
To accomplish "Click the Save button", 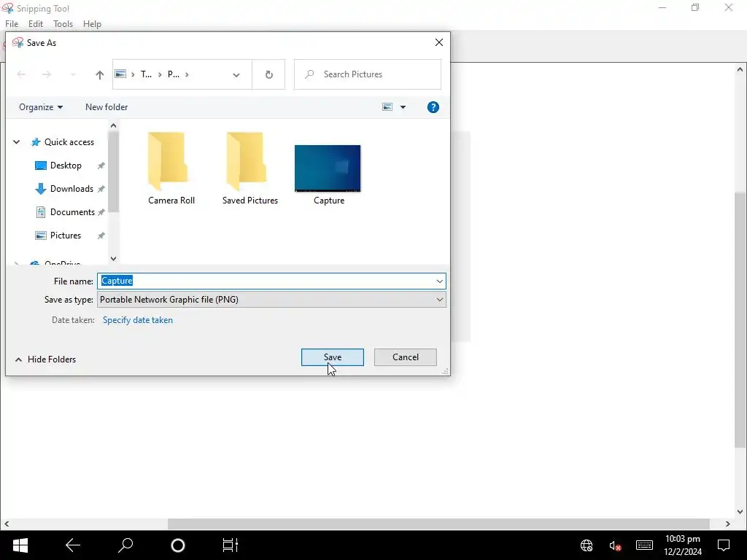I will click(332, 357).
